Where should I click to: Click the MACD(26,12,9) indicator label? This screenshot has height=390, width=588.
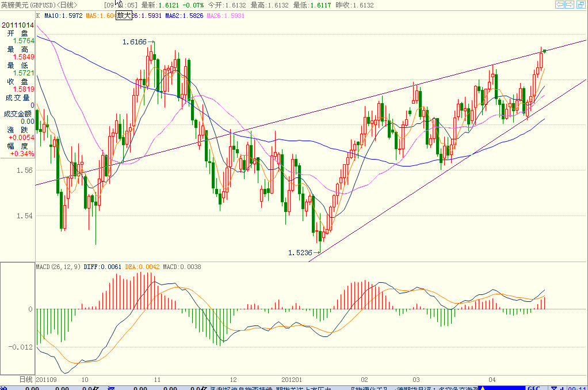[58, 267]
